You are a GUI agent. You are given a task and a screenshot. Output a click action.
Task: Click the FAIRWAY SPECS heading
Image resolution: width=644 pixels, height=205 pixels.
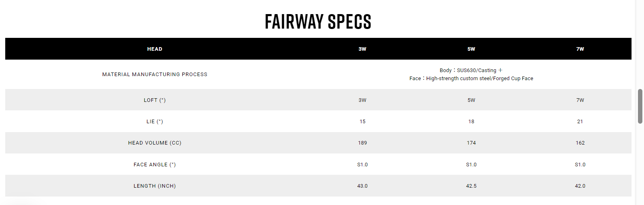coord(318,22)
